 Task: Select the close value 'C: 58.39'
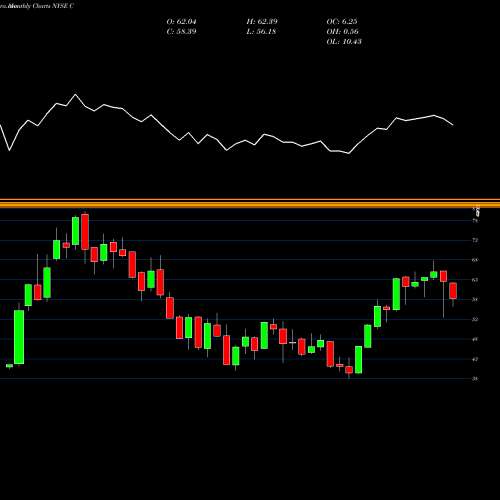[x=181, y=31]
